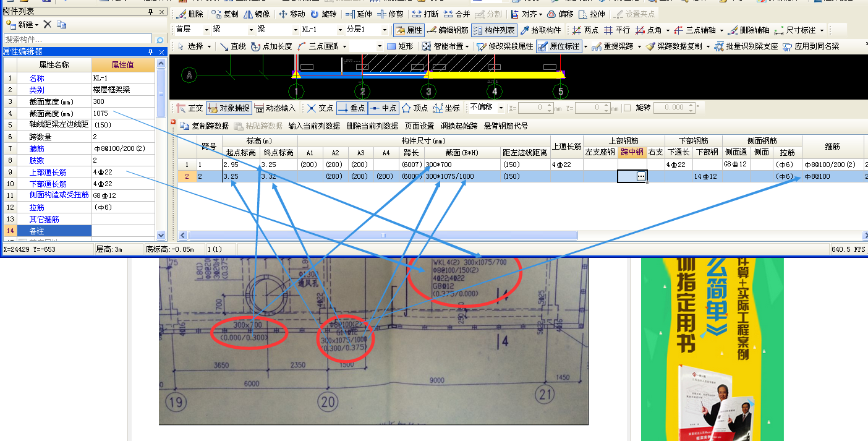
Task: Choose the 直线 (line) drawing tool
Action: [x=232, y=46]
